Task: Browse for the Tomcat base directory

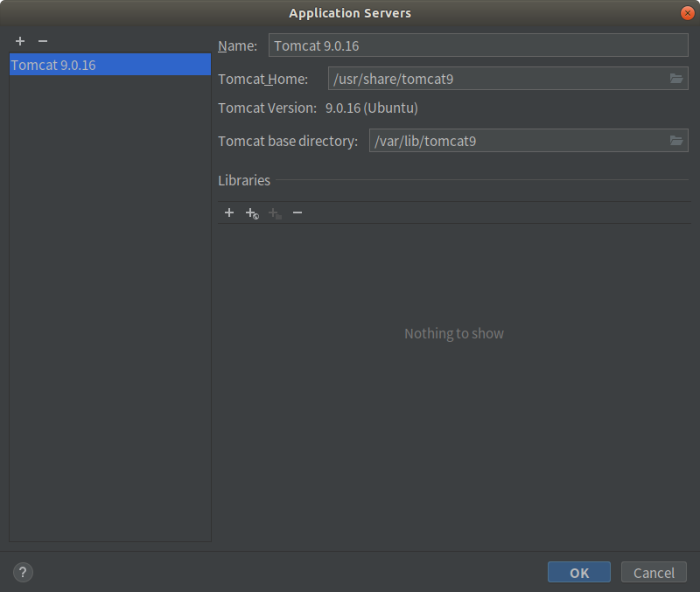Action: click(x=675, y=140)
